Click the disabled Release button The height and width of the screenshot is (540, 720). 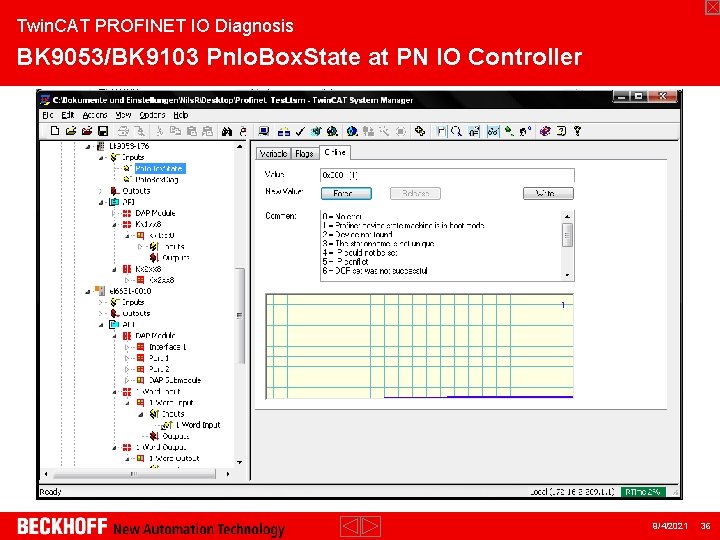tap(415, 193)
